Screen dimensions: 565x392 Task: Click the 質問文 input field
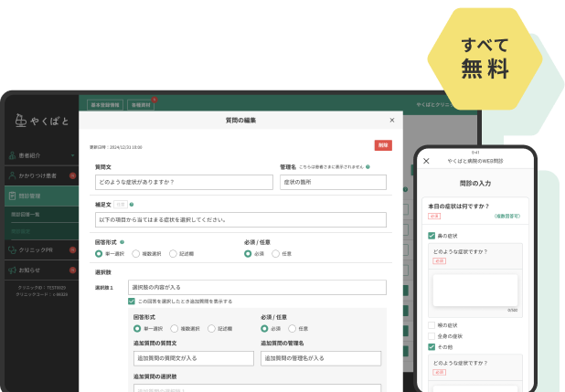coord(184,183)
